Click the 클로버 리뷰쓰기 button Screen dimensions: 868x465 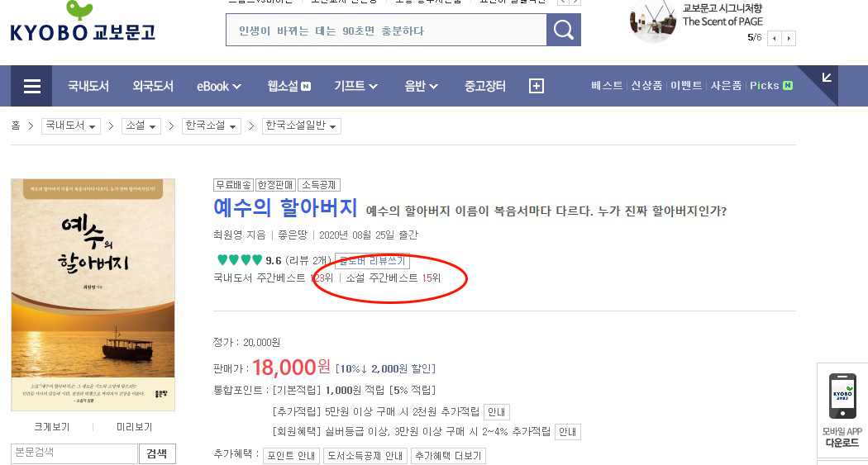pyautogui.click(x=373, y=260)
